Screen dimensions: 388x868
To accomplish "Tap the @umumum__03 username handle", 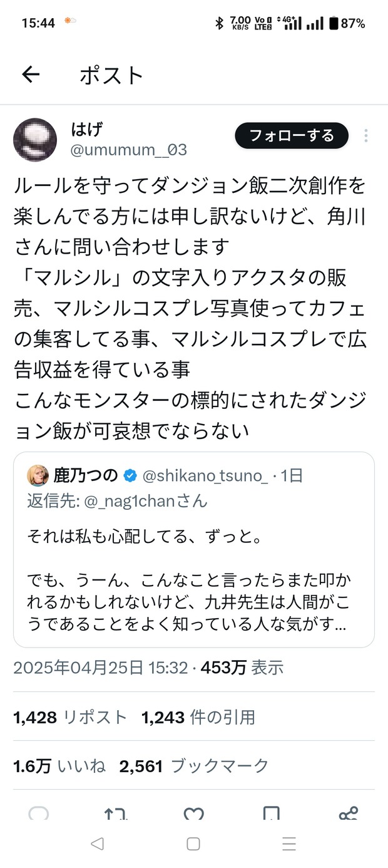I will pos(128,150).
